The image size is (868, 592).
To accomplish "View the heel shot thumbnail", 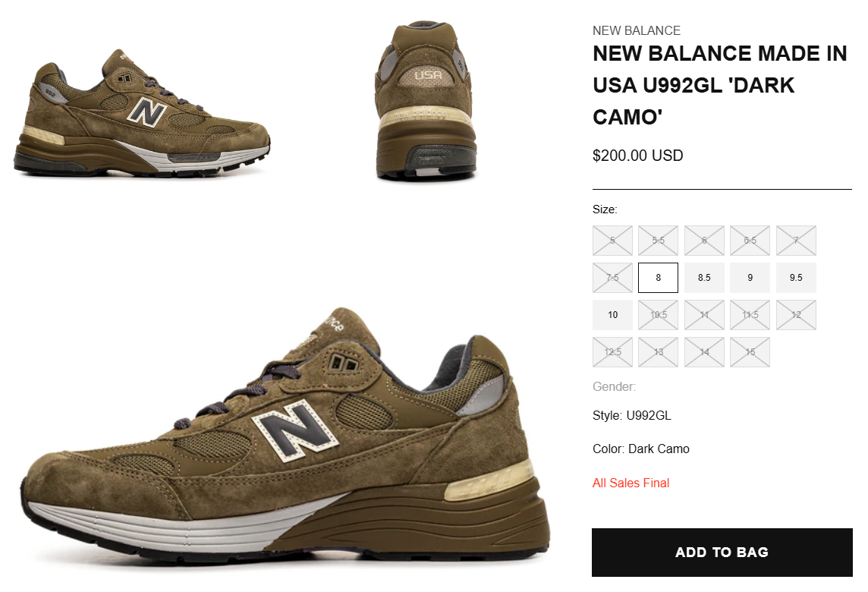I will (x=426, y=102).
